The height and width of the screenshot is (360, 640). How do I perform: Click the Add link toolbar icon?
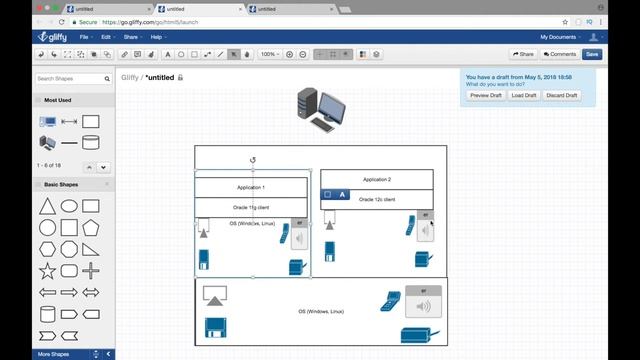(124, 54)
